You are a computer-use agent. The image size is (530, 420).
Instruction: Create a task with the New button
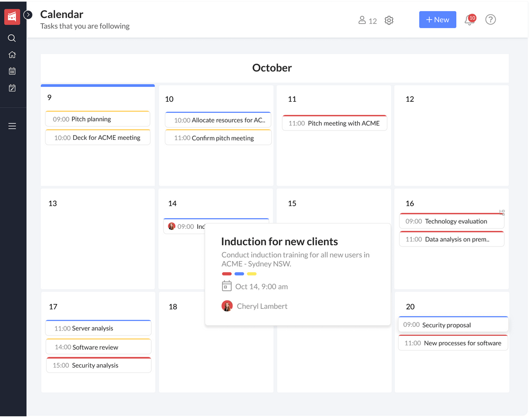pos(437,20)
